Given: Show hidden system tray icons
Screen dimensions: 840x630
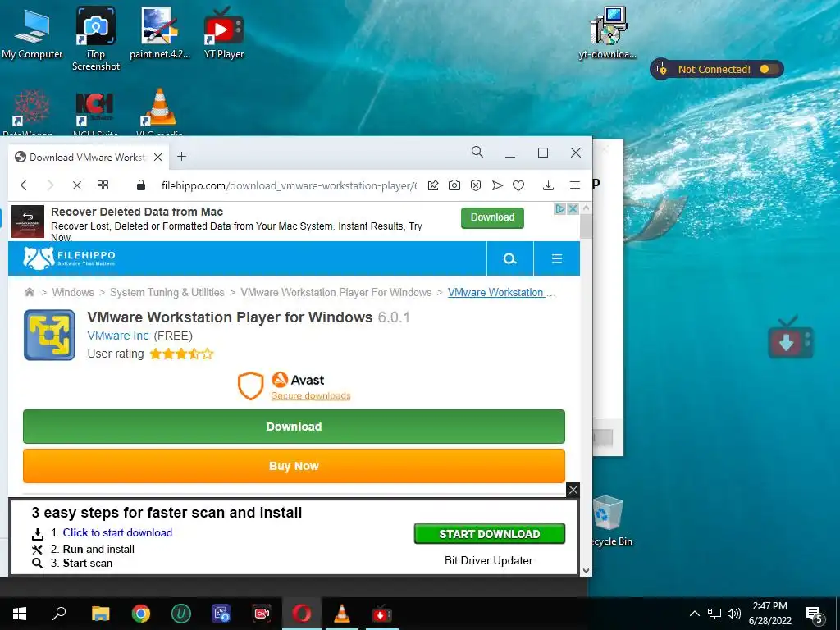Looking at the screenshot, I should coord(694,614).
